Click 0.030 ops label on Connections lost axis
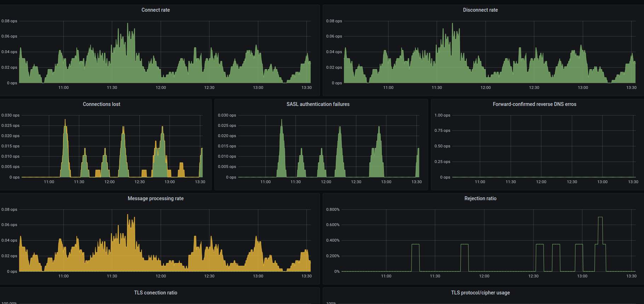This screenshot has height=304, width=644. 10,115
